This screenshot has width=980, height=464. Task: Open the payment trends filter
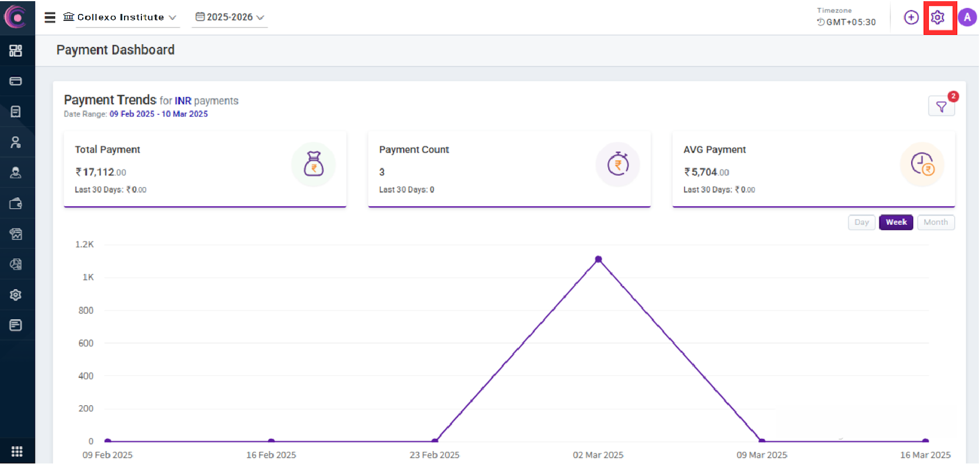click(x=941, y=106)
